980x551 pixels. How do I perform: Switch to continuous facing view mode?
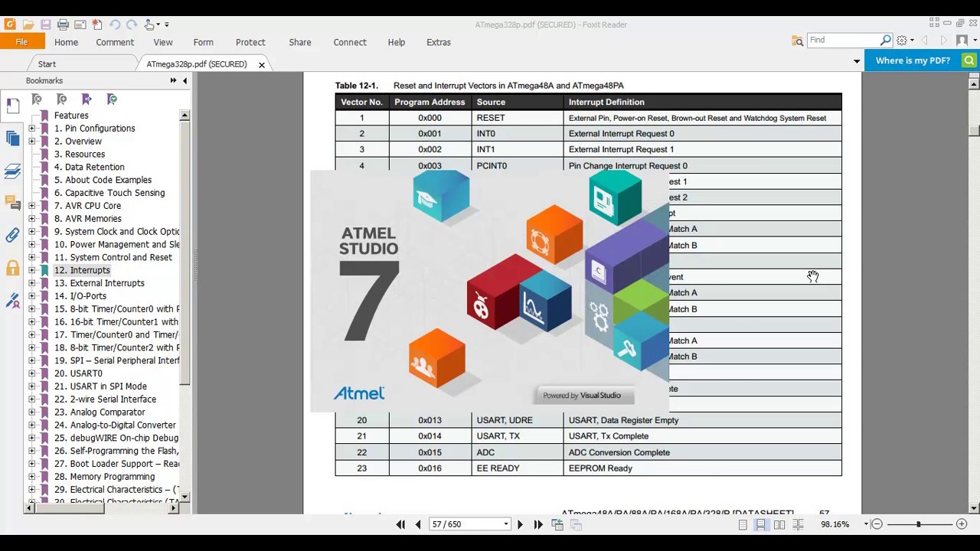(x=798, y=524)
